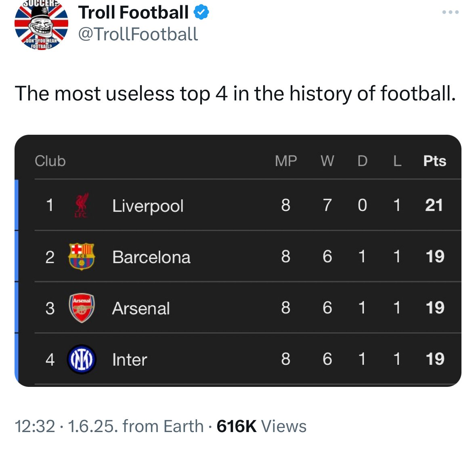476x449 pixels.
Task: Open the @TrollFootball handle link
Action: tap(138, 34)
